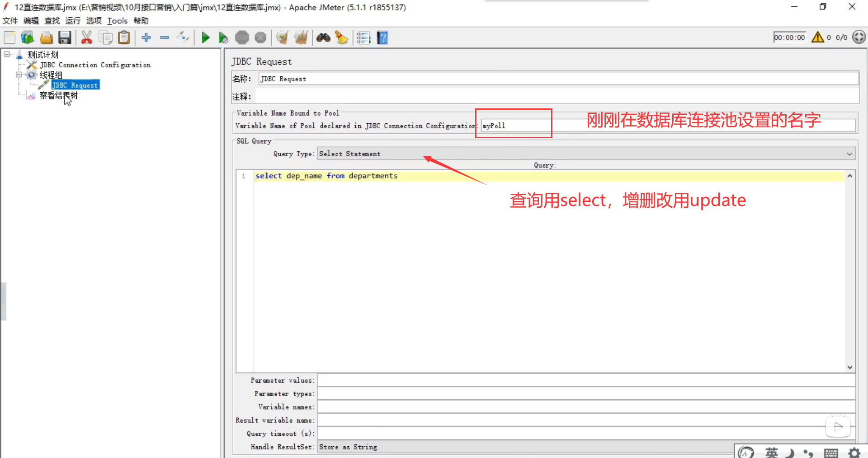Click the Variable names field
Viewport: 868px width, 458px height.
click(x=586, y=407)
